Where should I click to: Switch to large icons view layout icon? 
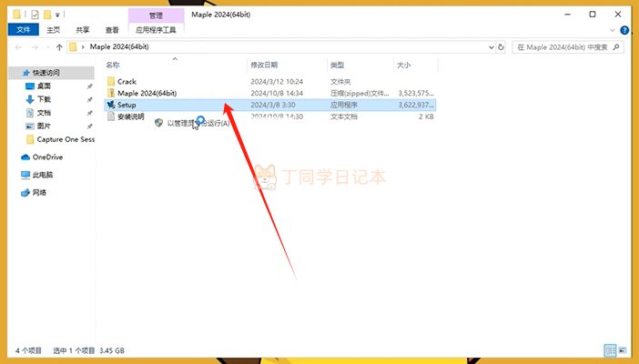pyautogui.click(x=623, y=350)
